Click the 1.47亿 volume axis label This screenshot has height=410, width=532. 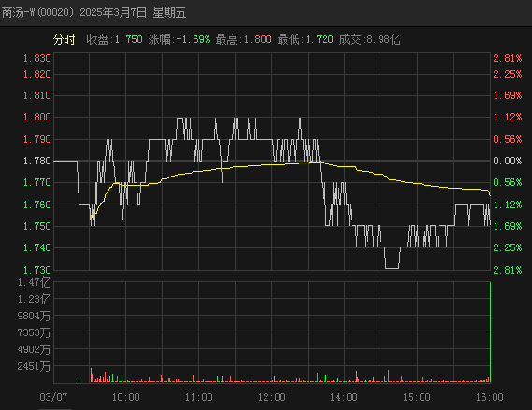click(34, 282)
